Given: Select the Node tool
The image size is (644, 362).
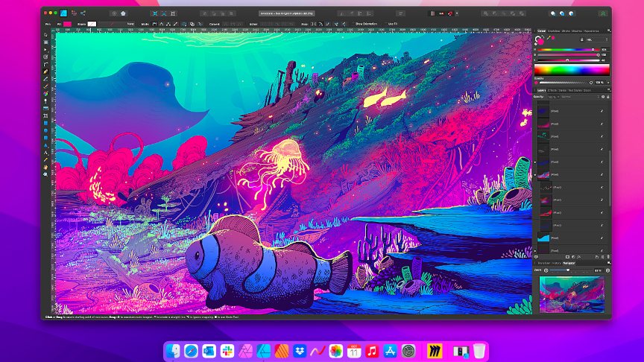Looking at the screenshot, I should click(x=45, y=50).
